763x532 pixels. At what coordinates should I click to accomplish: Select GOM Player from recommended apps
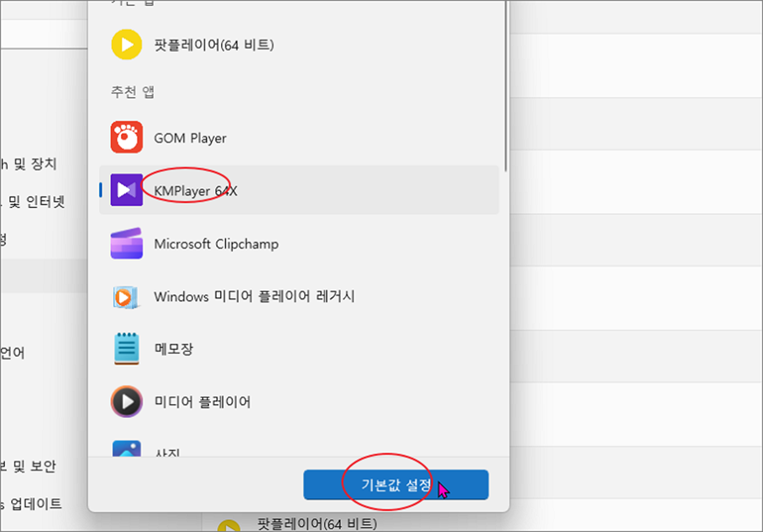click(299, 138)
